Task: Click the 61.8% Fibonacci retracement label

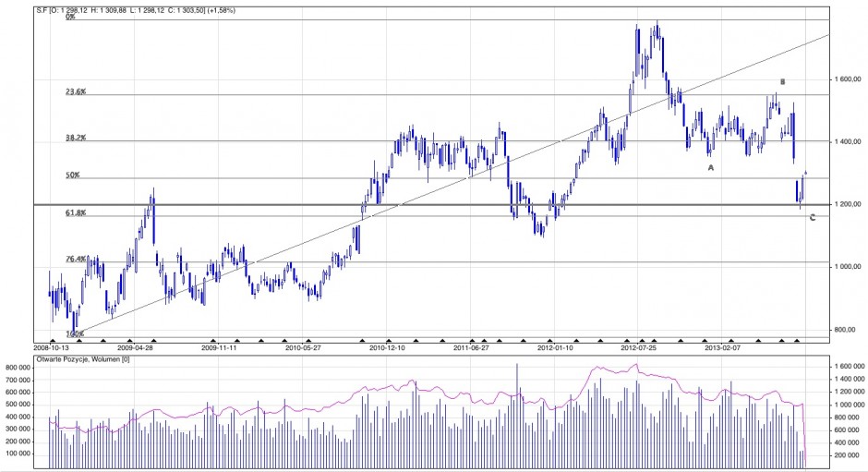Action: click(76, 212)
